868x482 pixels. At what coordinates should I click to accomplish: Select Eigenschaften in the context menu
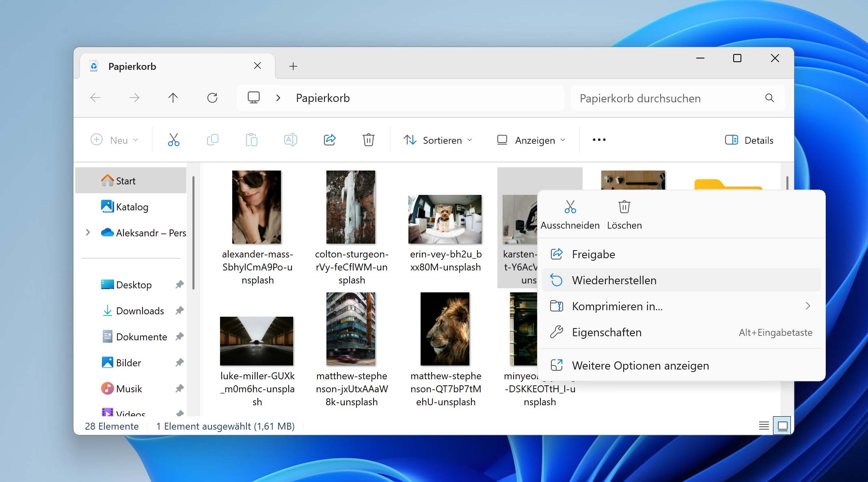[x=681, y=332]
